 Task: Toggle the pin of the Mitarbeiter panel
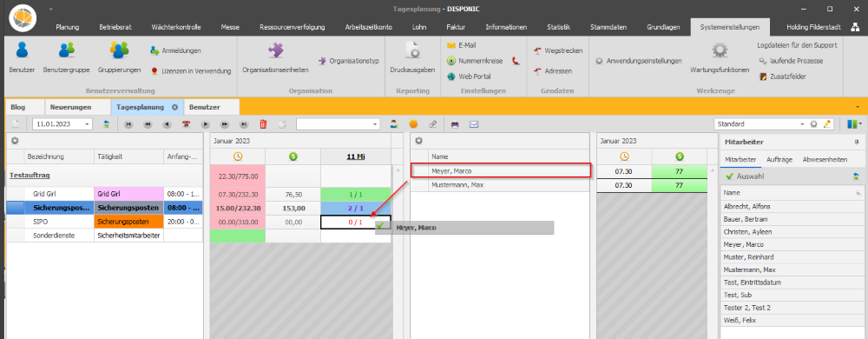857,143
